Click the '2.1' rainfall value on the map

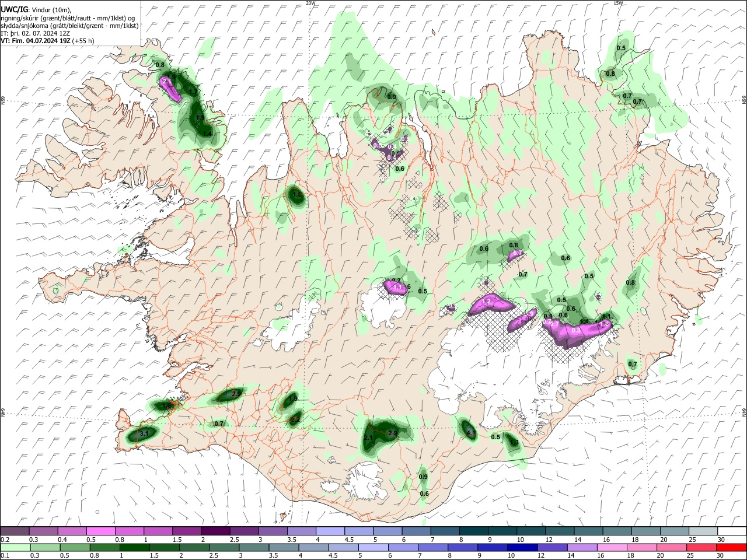[x=368, y=438]
